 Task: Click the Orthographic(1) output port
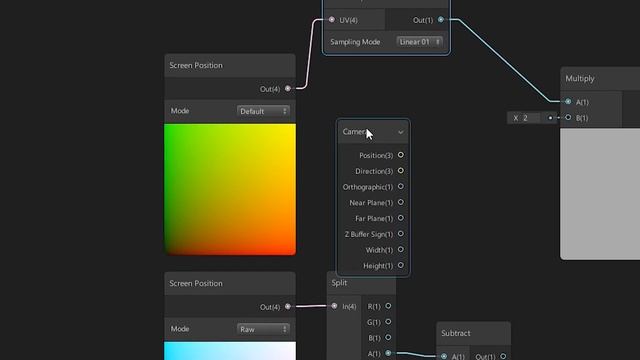[401, 186]
